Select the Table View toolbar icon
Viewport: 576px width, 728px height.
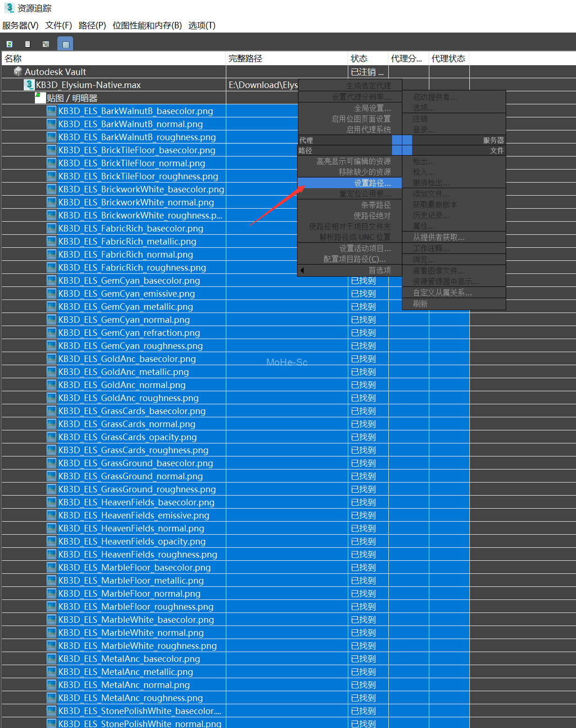pyautogui.click(x=65, y=44)
